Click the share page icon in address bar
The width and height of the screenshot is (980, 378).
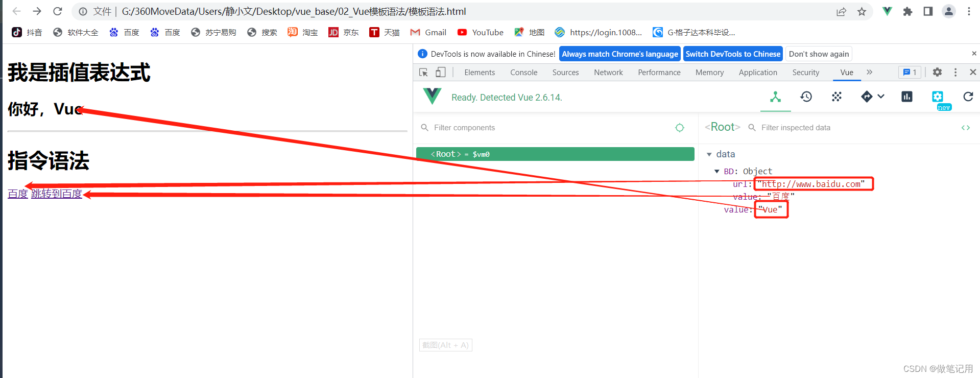[841, 12]
